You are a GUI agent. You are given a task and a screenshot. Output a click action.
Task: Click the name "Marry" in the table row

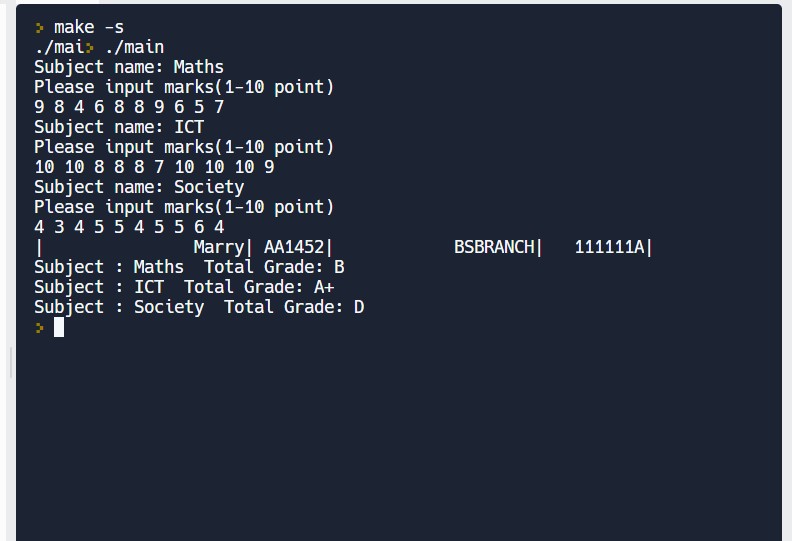point(218,247)
